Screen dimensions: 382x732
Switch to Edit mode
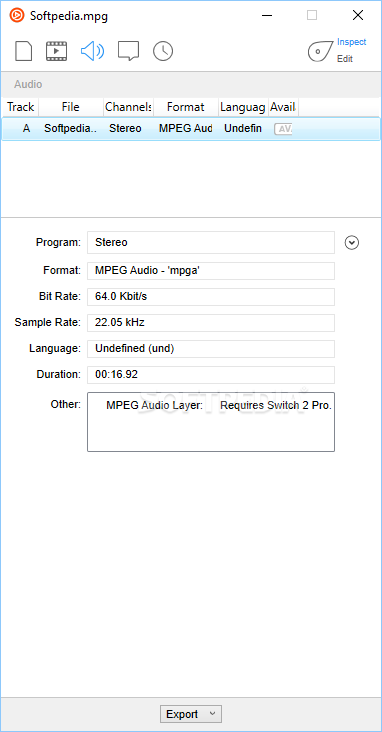click(x=345, y=59)
